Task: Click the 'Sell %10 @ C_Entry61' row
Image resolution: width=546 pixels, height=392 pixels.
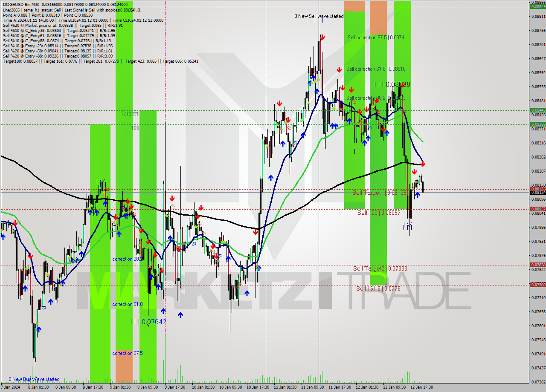Action: (59, 35)
